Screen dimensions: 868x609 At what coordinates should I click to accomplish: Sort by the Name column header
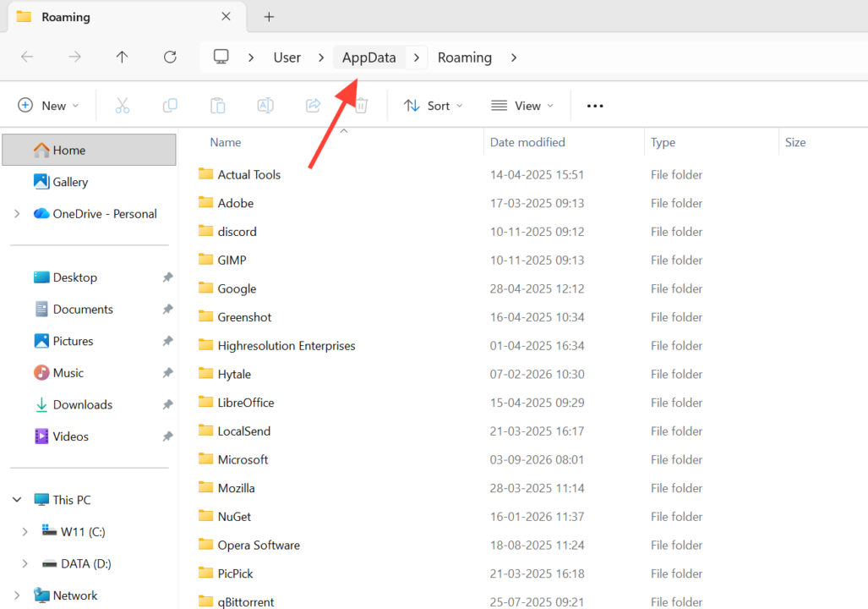point(226,142)
